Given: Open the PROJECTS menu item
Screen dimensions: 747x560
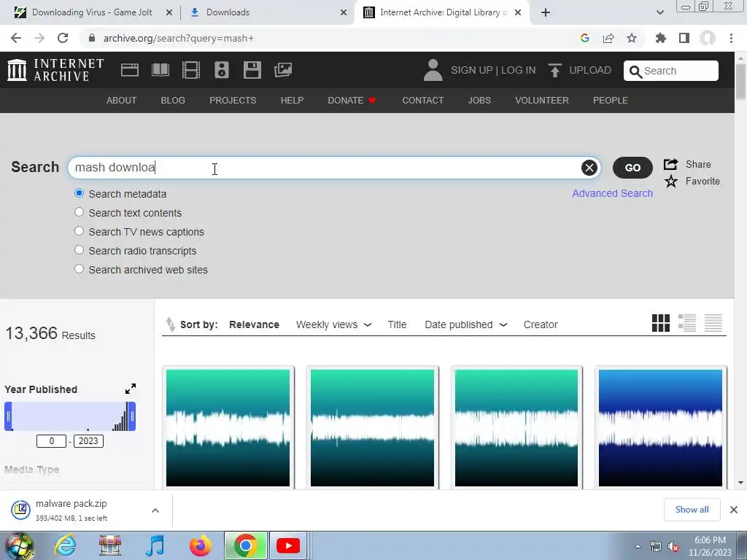Looking at the screenshot, I should point(233,101).
